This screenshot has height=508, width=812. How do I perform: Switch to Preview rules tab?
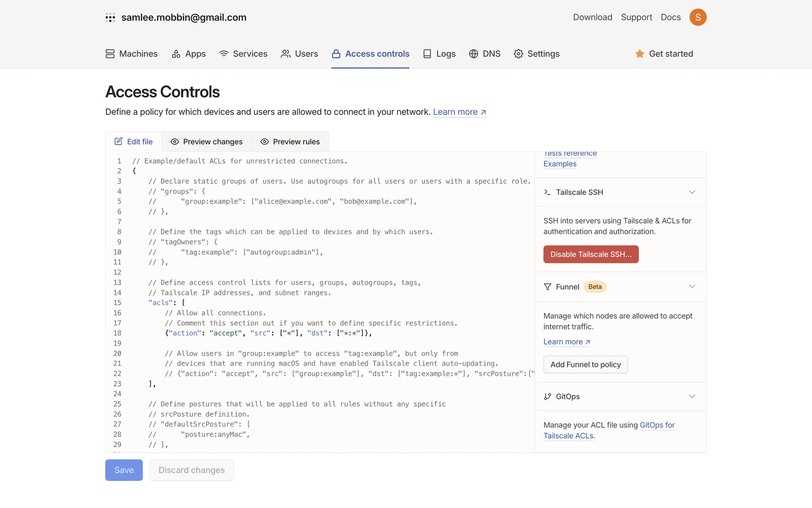[290, 142]
